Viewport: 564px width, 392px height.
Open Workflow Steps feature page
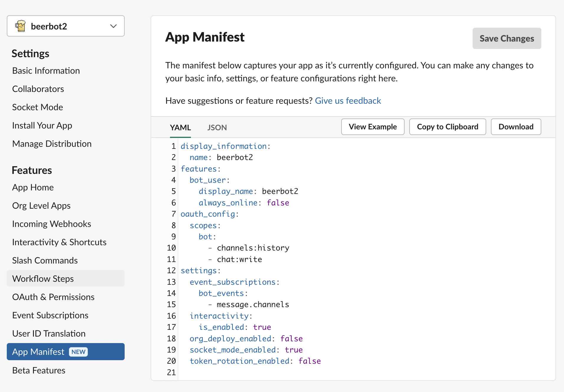pyautogui.click(x=43, y=279)
